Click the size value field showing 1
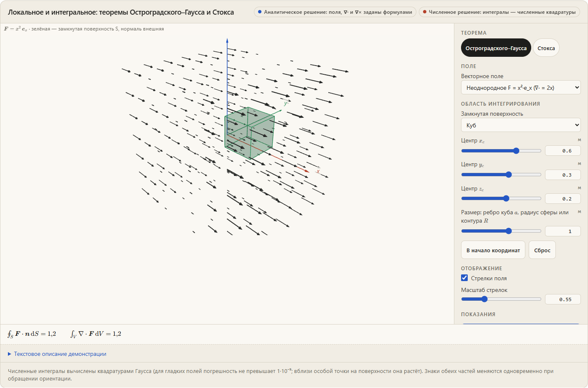 click(563, 231)
